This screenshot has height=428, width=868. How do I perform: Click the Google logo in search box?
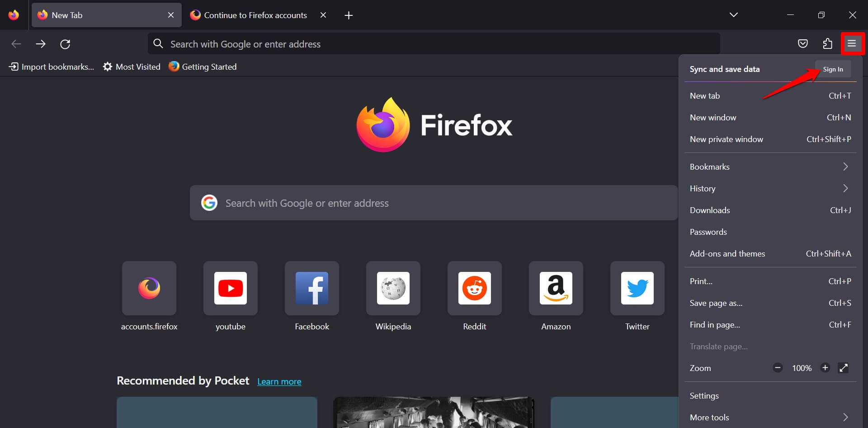[209, 203]
